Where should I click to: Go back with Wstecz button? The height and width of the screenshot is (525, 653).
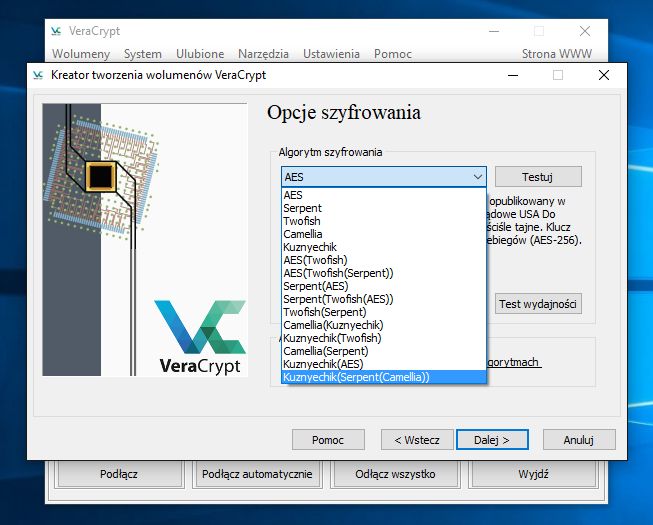pos(417,440)
